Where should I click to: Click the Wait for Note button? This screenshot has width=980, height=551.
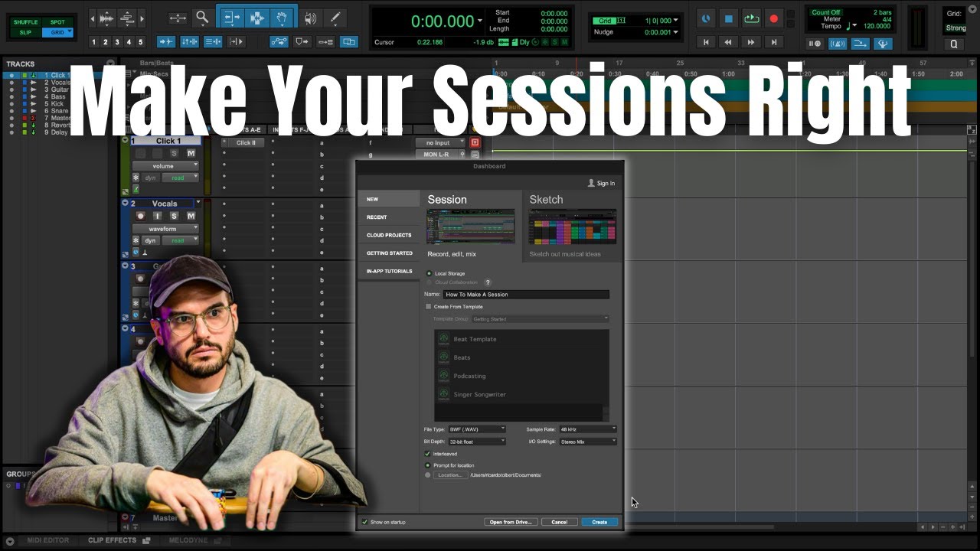click(815, 44)
